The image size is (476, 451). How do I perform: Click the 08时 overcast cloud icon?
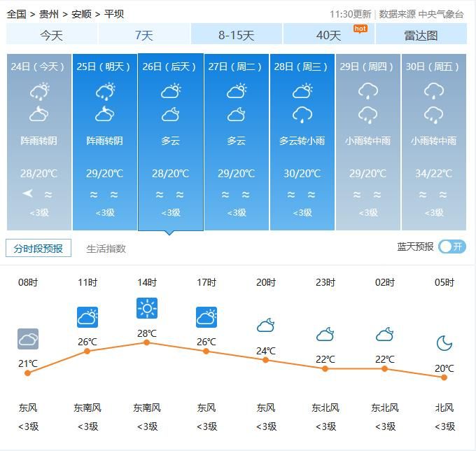click(x=28, y=339)
